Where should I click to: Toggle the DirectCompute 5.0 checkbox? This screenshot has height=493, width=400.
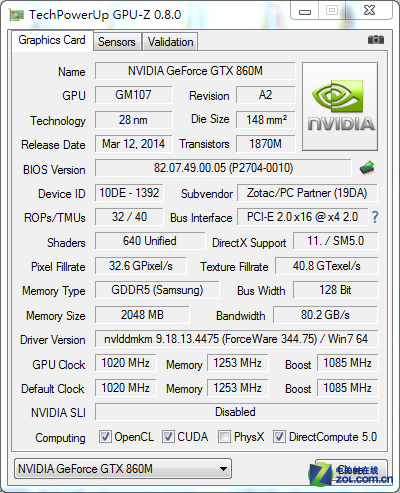pyautogui.click(x=279, y=436)
